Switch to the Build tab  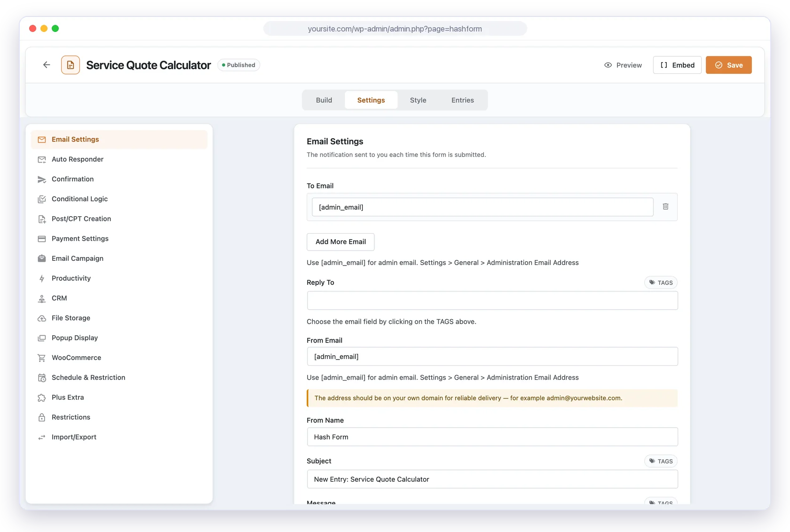coord(324,100)
